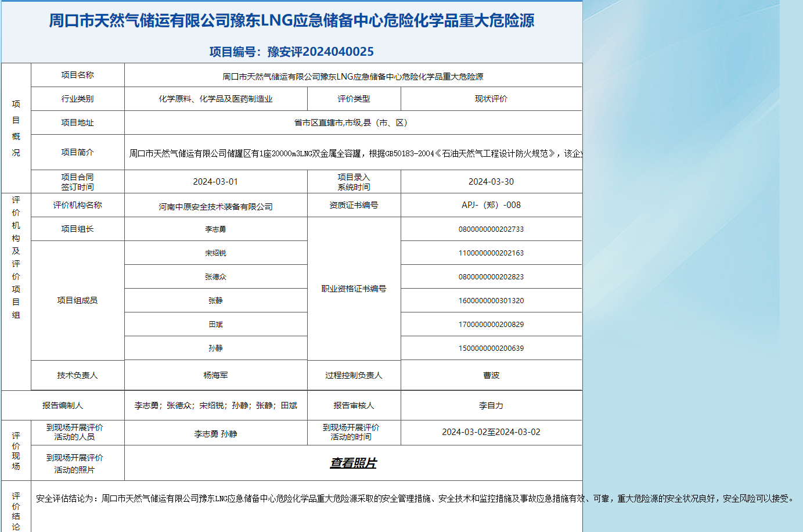Select certificate number 1700000000200829
803x532 pixels.
click(491, 324)
